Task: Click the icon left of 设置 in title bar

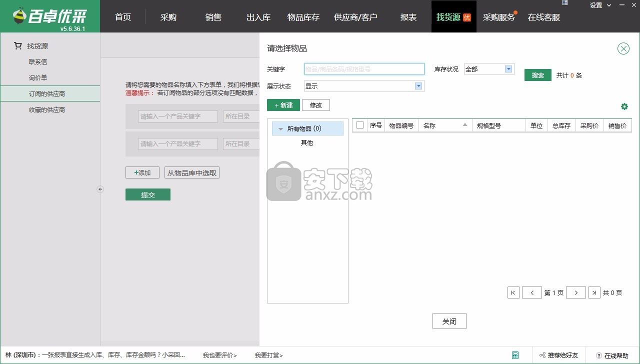Action: [x=564, y=2]
